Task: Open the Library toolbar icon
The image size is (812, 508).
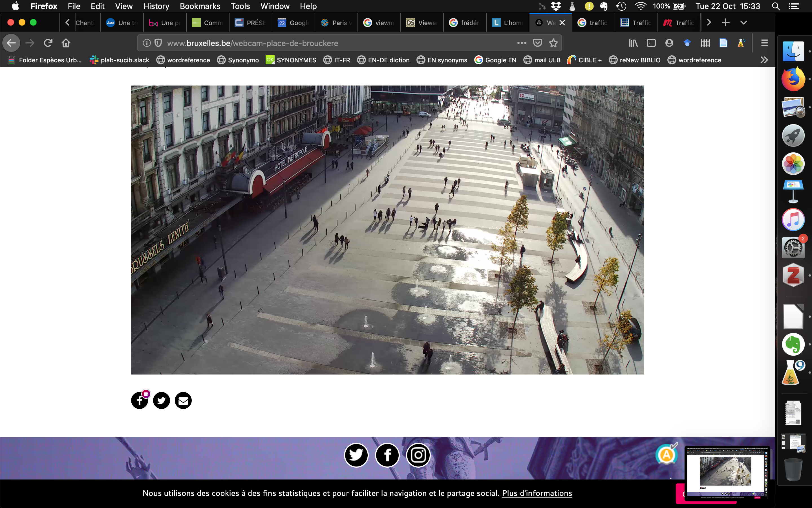Action: pyautogui.click(x=633, y=43)
